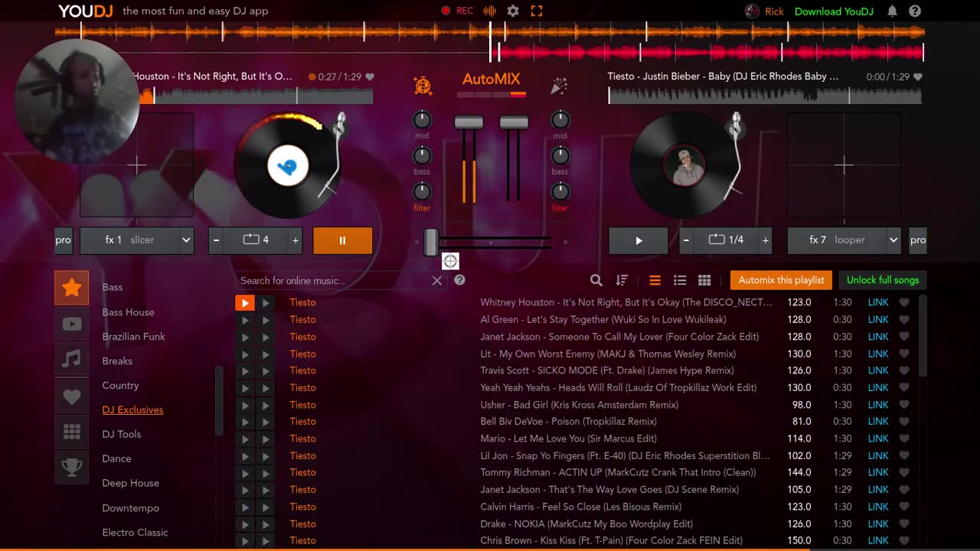Switch to grid view
980x551 pixels.
pos(704,280)
